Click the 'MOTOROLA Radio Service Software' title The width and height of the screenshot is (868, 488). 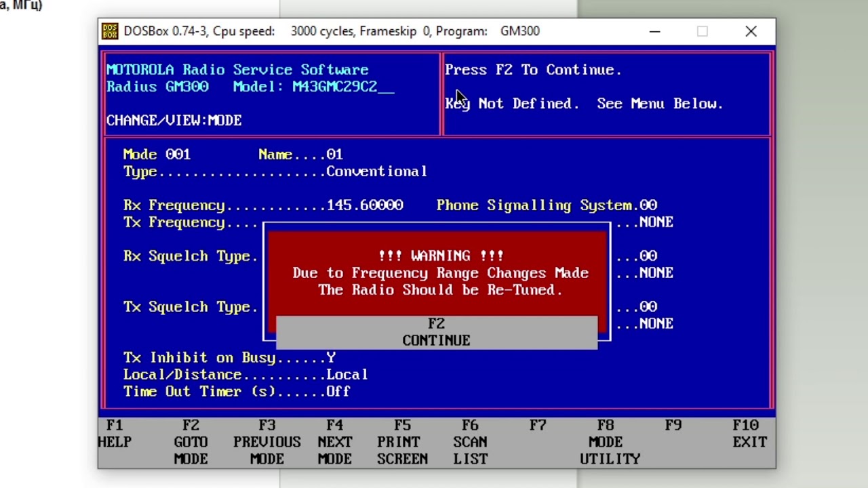pyautogui.click(x=237, y=70)
